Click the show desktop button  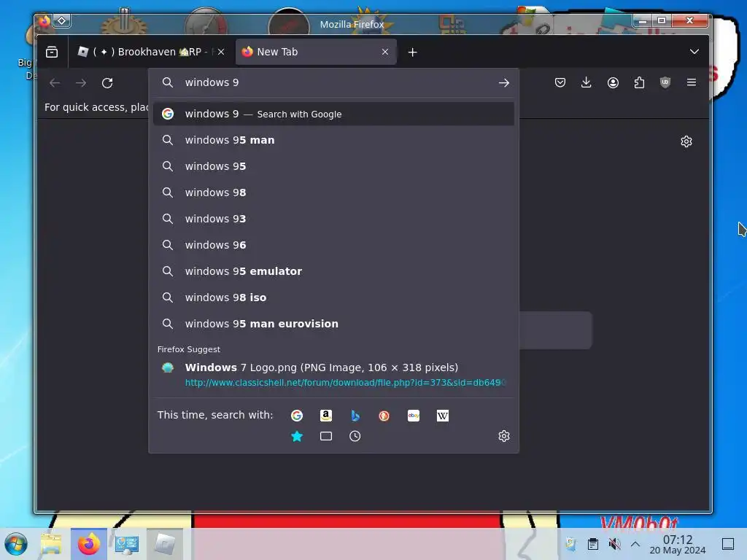(728, 544)
